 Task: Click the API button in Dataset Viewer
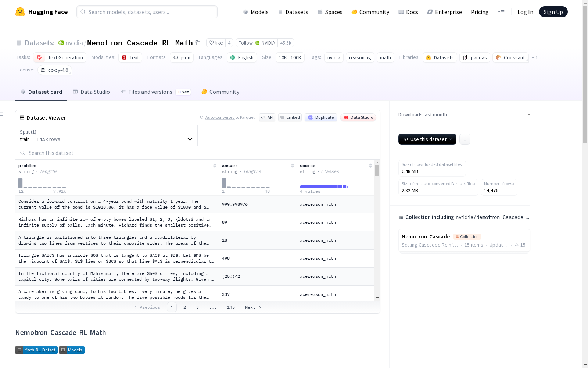click(x=267, y=117)
